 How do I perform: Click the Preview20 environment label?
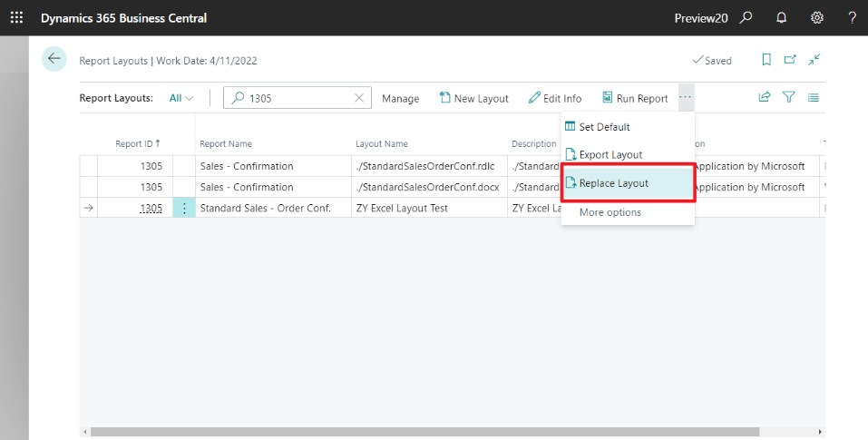pyautogui.click(x=701, y=18)
